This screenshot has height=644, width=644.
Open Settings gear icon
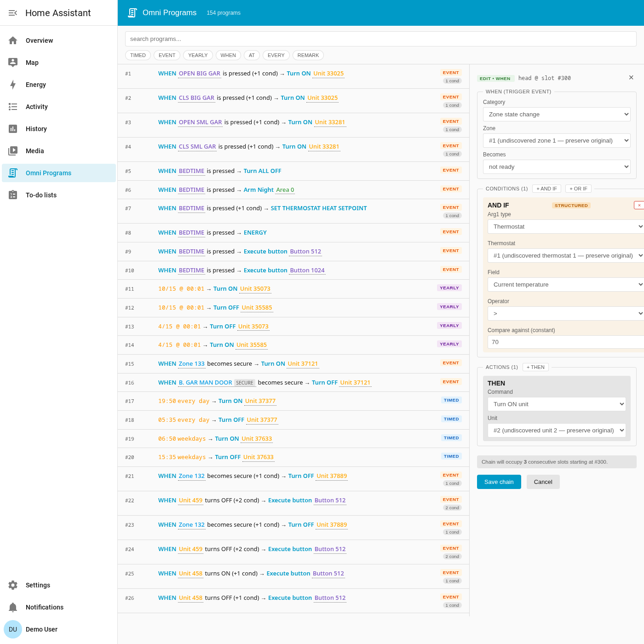click(13, 585)
